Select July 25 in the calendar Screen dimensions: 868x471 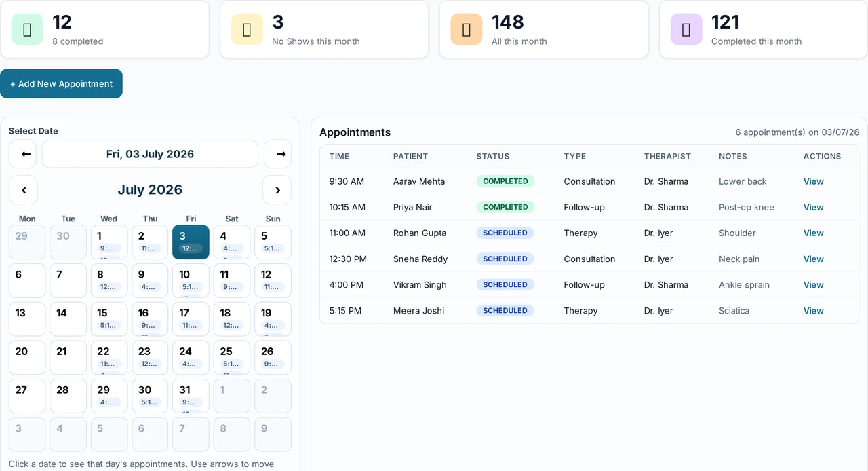tap(232, 358)
